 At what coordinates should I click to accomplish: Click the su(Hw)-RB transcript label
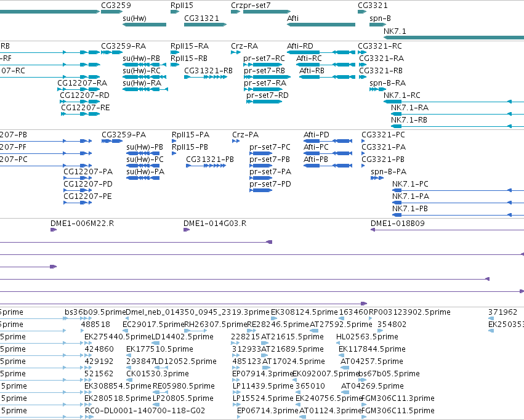(x=142, y=59)
